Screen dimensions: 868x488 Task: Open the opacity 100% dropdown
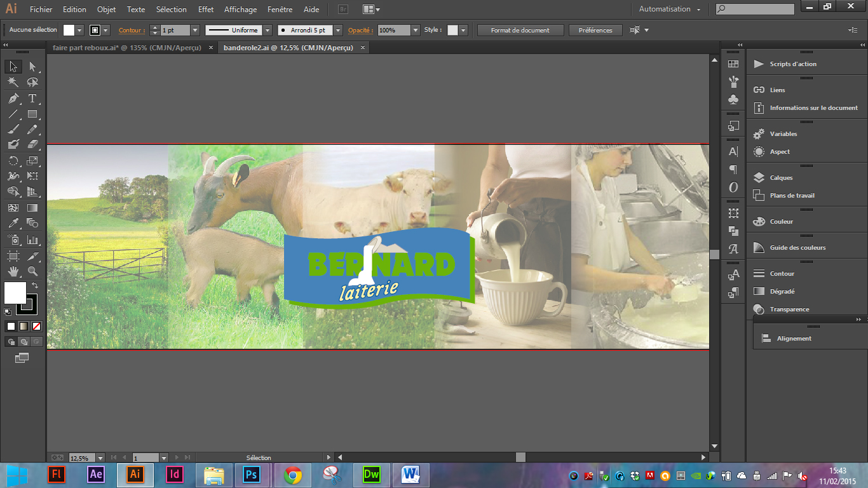[x=416, y=30]
